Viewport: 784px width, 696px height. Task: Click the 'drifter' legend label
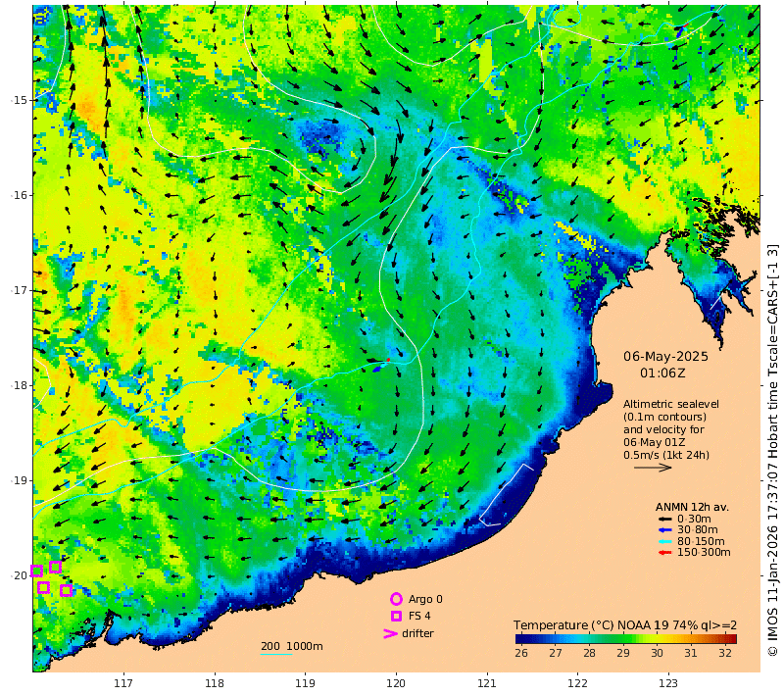[417, 633]
